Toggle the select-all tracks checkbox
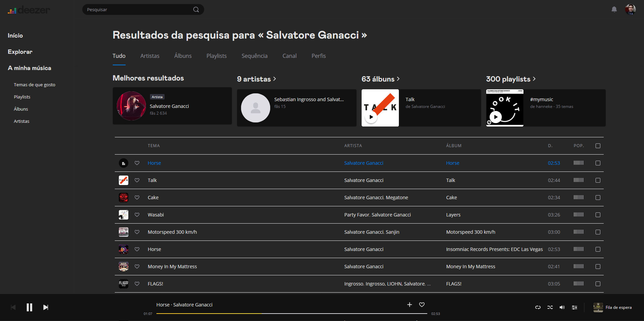This screenshot has width=644, height=321. pos(598,146)
